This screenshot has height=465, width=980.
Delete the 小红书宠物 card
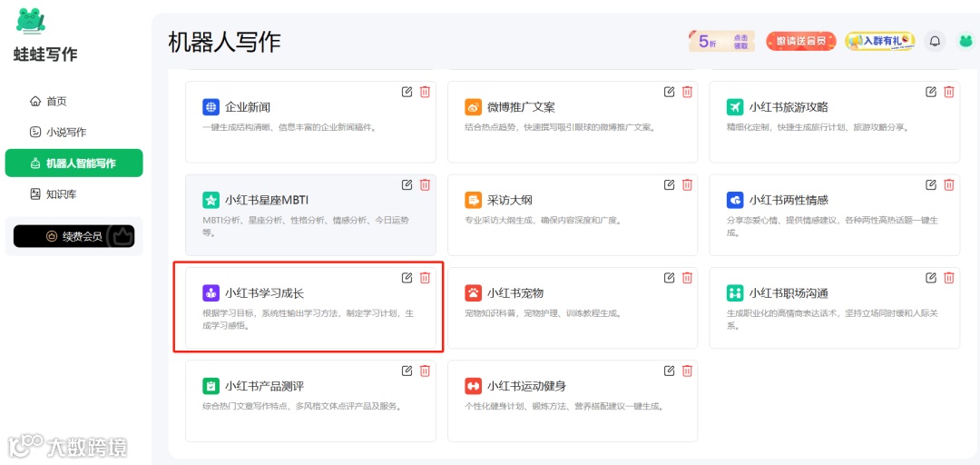click(687, 278)
